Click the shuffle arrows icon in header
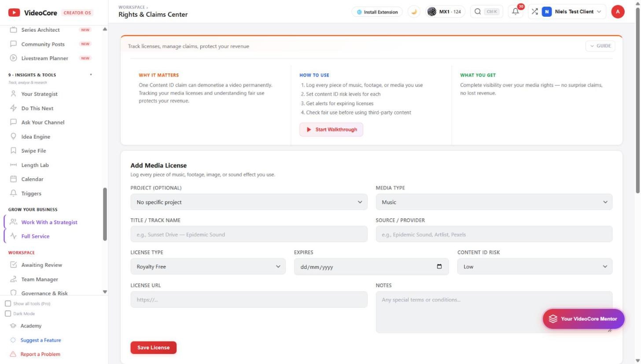The width and height of the screenshot is (641, 364). point(534,11)
